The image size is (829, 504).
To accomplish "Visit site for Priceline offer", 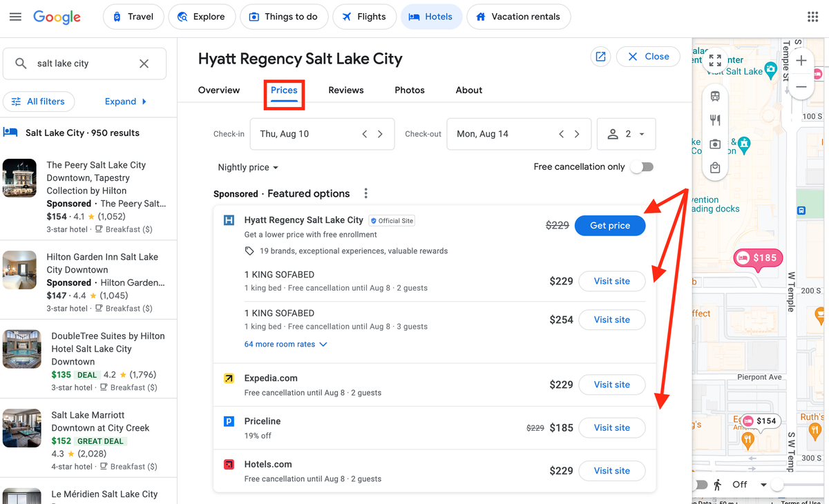I will 612,428.
